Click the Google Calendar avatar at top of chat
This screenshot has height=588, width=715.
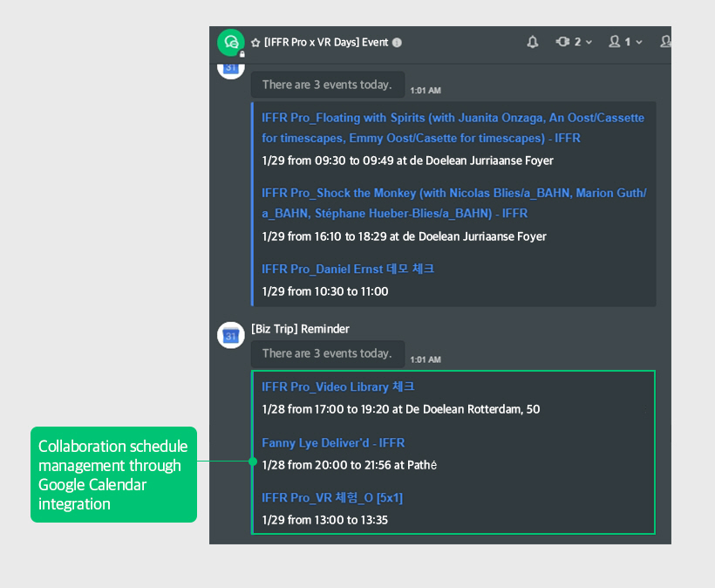coord(231,72)
